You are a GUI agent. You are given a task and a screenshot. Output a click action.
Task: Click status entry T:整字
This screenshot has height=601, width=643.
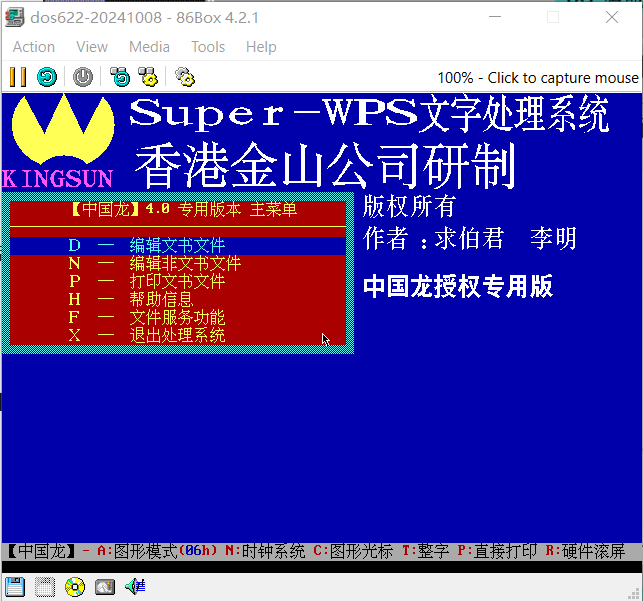coord(426,551)
